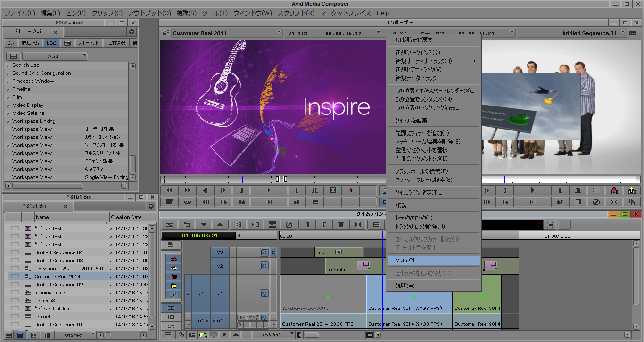Click the Smart Tool palette toggle bar
Image resolution: width=644 pixels, height=342 pixels.
pos(164,277)
